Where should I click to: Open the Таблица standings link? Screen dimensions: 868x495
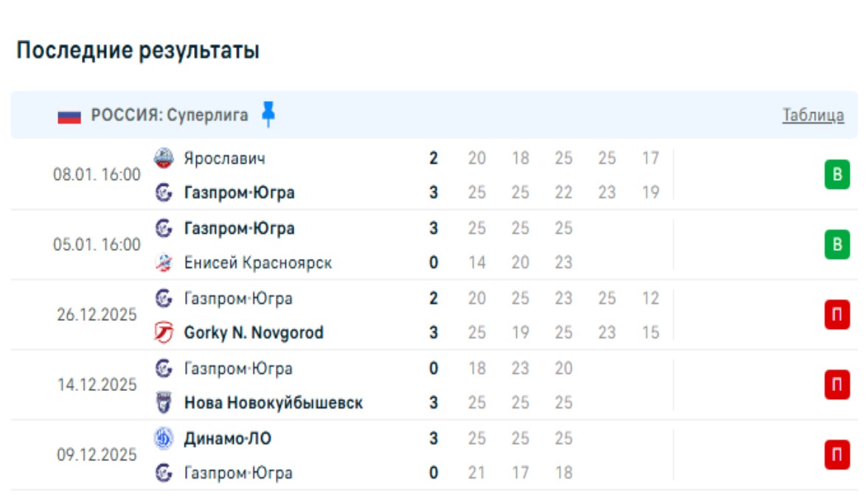(x=813, y=115)
